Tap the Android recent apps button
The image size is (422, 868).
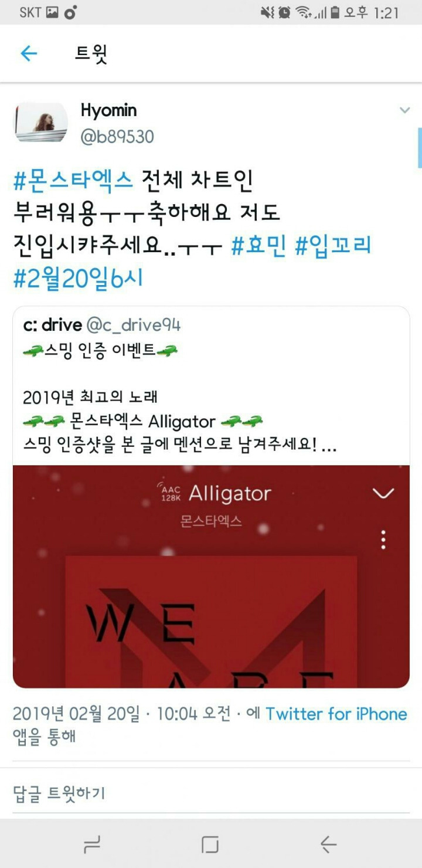(92, 845)
